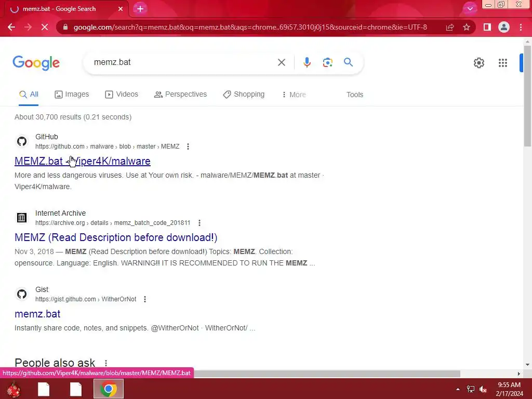Viewport: 532px width, 399px height.
Task: Open options for the GitHub result
Action: pyautogui.click(x=188, y=147)
